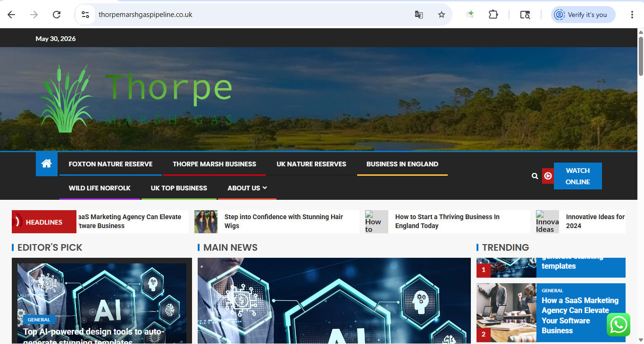Bookmark this page with the star icon
This screenshot has width=644, height=344.
(442, 15)
